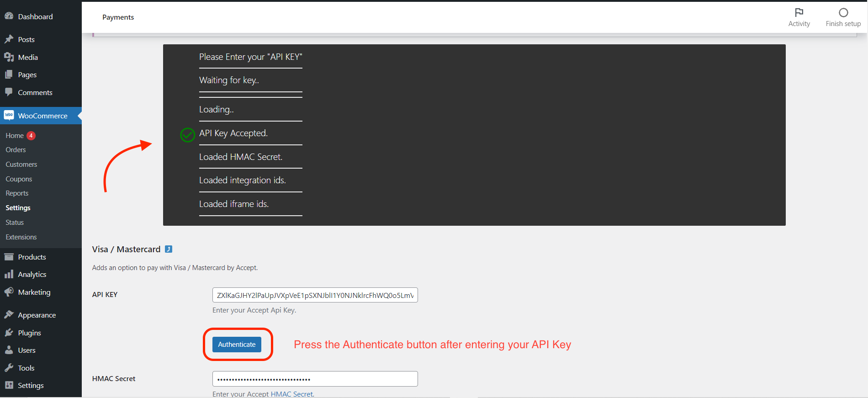
Task: Open Status submenu
Action: (x=15, y=223)
